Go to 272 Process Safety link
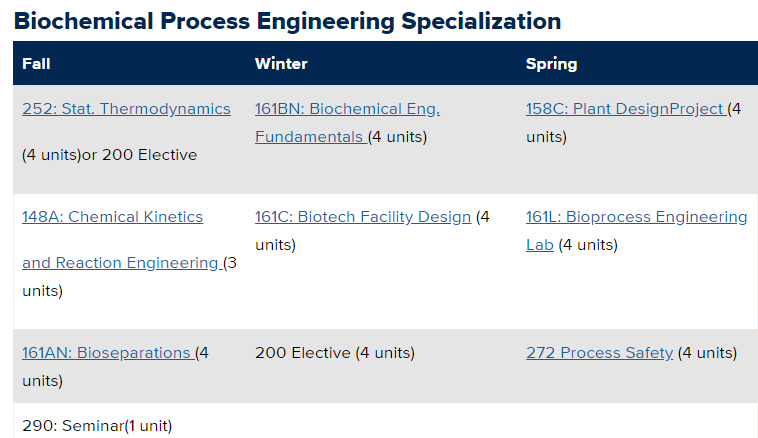The height and width of the screenshot is (438, 758). tap(599, 353)
